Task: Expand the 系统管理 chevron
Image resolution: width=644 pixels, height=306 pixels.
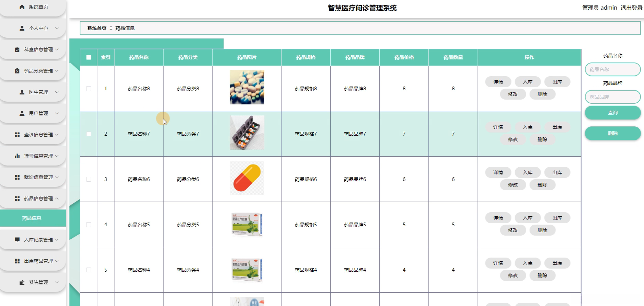Action: pyautogui.click(x=57, y=282)
